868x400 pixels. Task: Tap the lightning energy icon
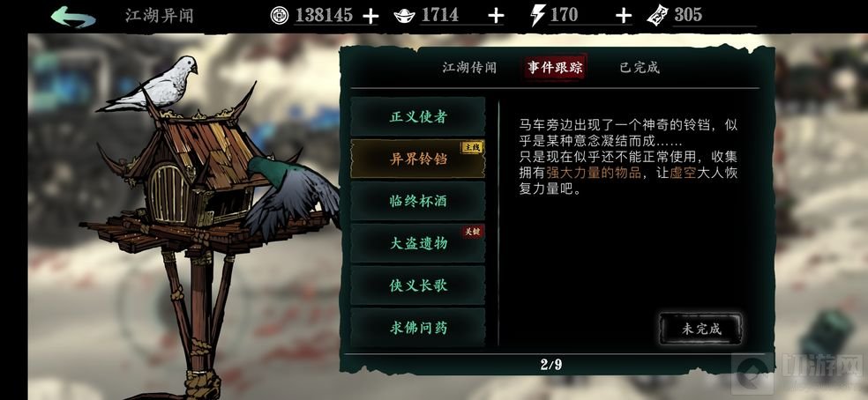pos(537,16)
